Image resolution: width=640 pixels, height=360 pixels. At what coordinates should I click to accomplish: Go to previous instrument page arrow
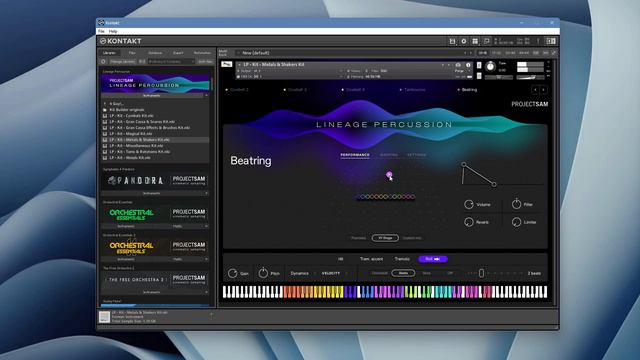(535, 90)
